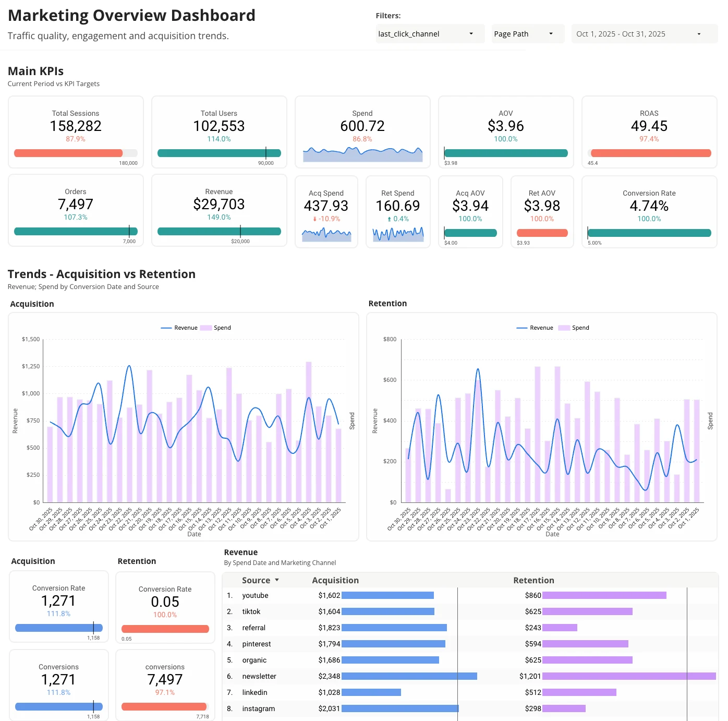Click the Orders 107.3% progress bar
Viewport: 728px width, 721px height.
(76, 232)
